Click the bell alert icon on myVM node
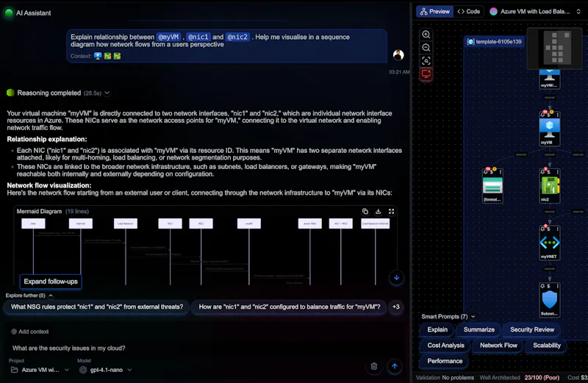The width and height of the screenshot is (588, 383). pyautogui.click(x=542, y=115)
